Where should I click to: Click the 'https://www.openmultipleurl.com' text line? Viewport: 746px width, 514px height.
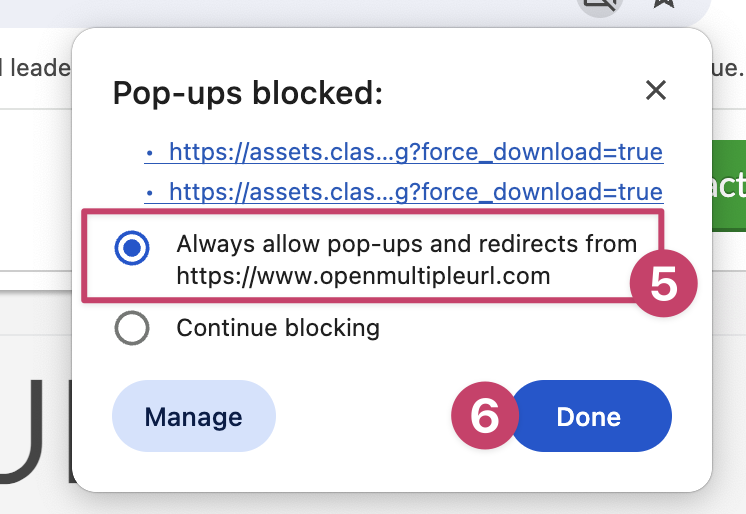[x=363, y=276]
